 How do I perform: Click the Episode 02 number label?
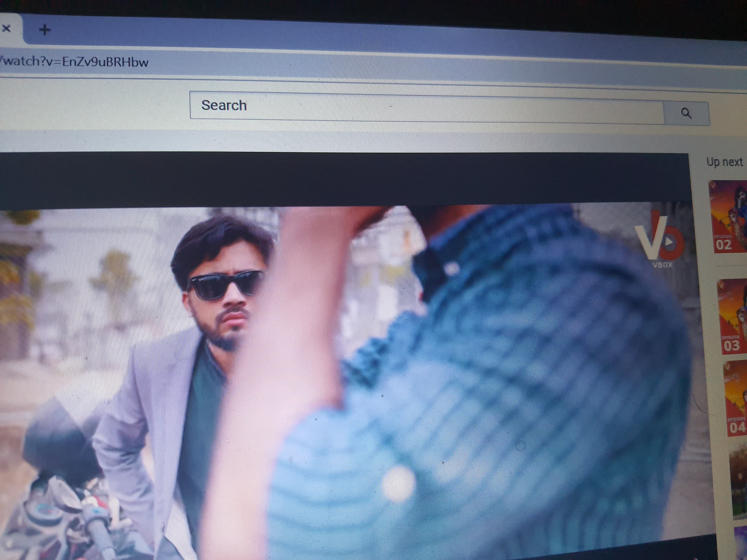pyautogui.click(x=723, y=245)
